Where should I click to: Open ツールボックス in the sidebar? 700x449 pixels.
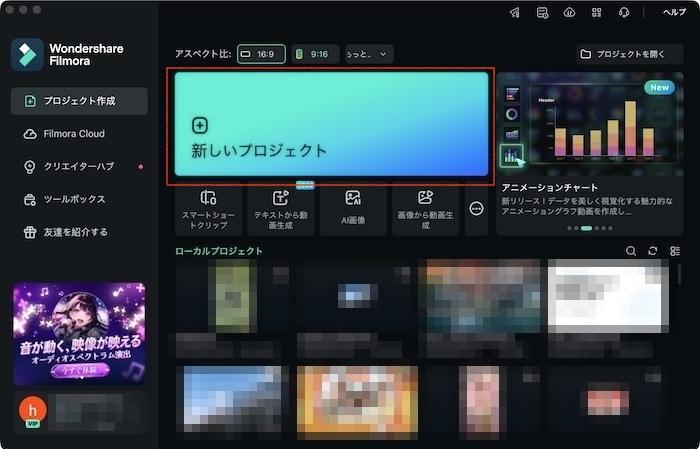click(79, 199)
